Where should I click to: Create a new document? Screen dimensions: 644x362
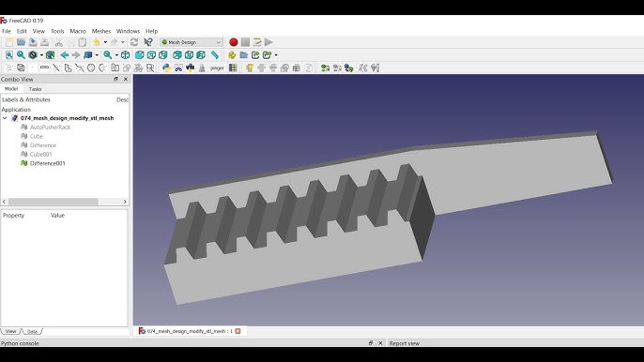pos(9,42)
